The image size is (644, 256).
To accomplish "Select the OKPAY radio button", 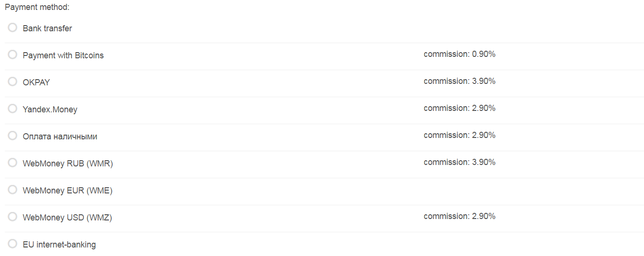I will [x=13, y=82].
